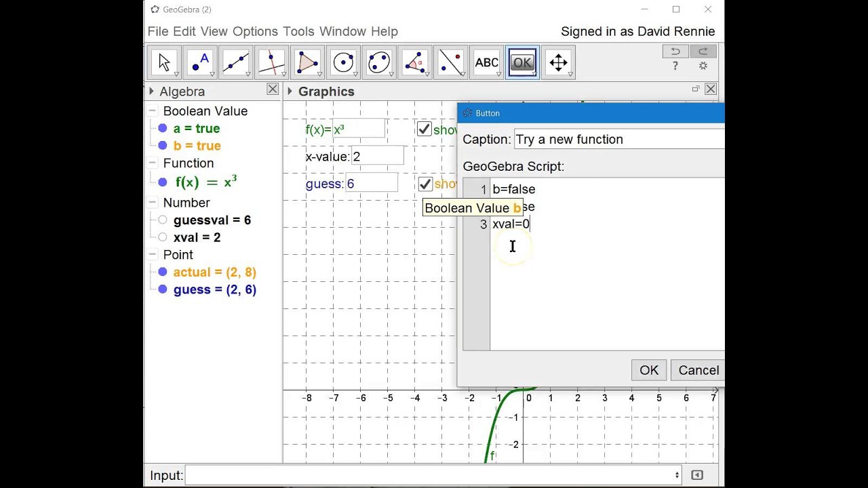Open the File menu
868x488 pixels.
(158, 31)
